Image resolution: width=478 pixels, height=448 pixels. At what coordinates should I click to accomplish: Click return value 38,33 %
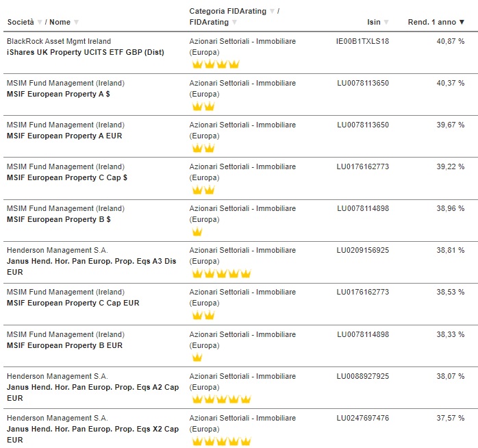pyautogui.click(x=451, y=334)
